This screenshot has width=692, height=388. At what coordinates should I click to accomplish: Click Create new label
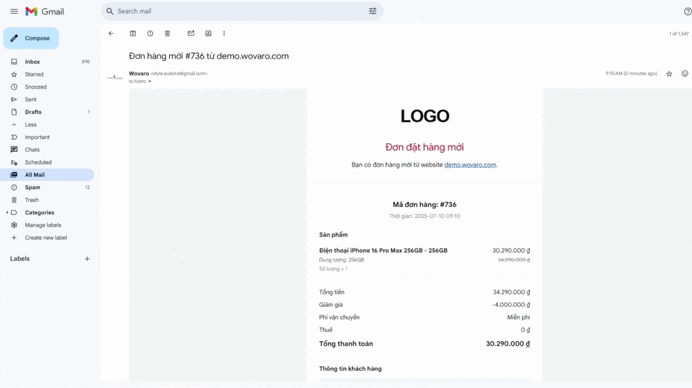pos(46,237)
